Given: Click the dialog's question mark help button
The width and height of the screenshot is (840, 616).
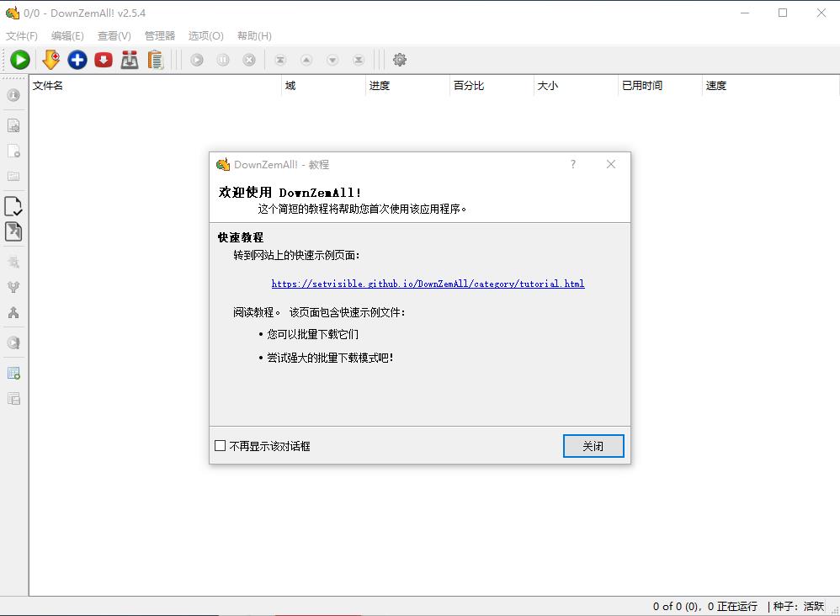Looking at the screenshot, I should tap(573, 164).
